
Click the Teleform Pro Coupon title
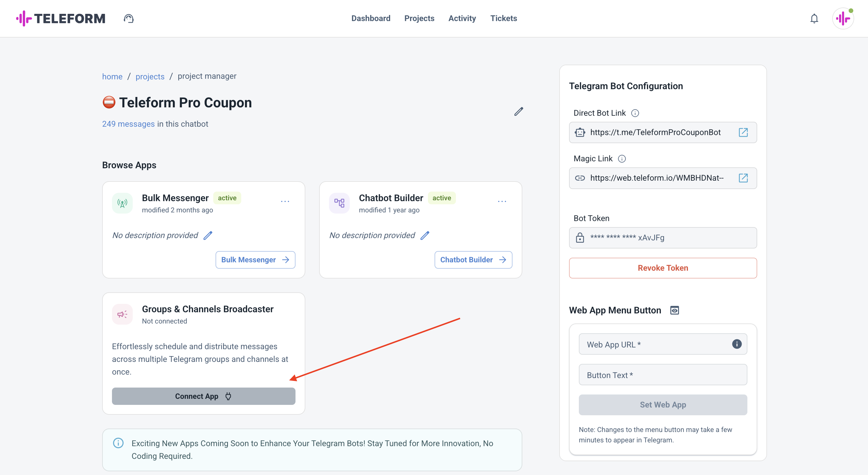pos(185,103)
